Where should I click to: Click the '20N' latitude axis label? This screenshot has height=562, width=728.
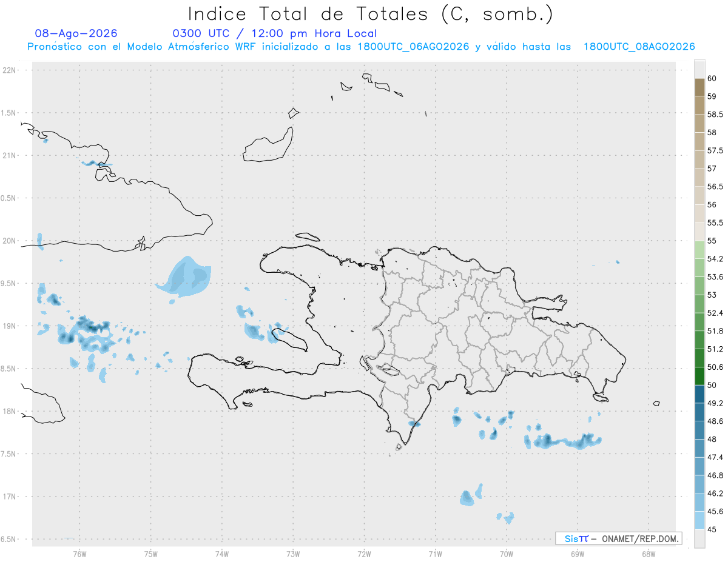(10, 241)
